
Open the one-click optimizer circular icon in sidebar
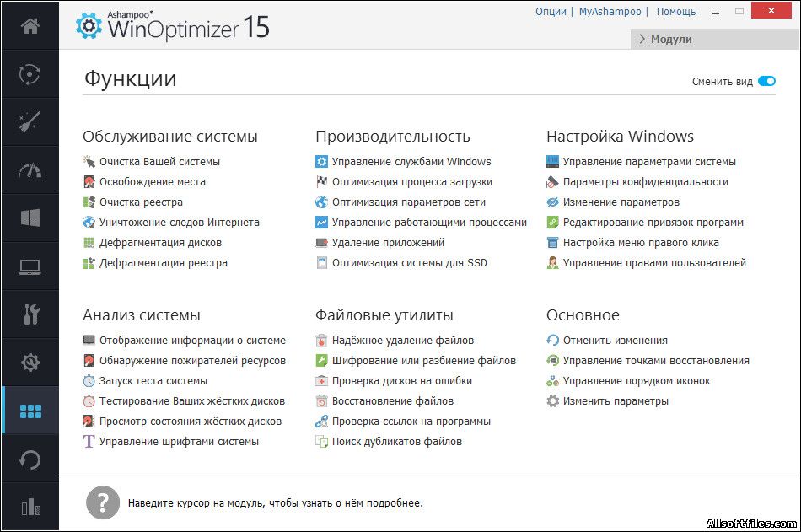[x=30, y=74]
